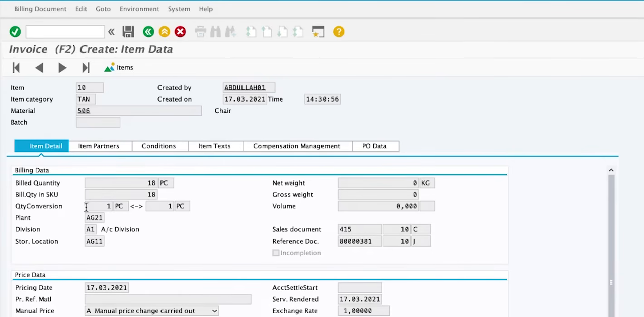Click the Sales document field 415
Screen dimensions: 644x317
click(360, 229)
